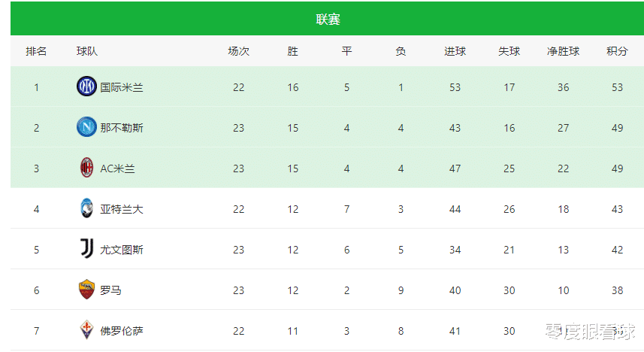This screenshot has width=644, height=352.
Task: Click the AC Milan club badge
Action: point(86,168)
